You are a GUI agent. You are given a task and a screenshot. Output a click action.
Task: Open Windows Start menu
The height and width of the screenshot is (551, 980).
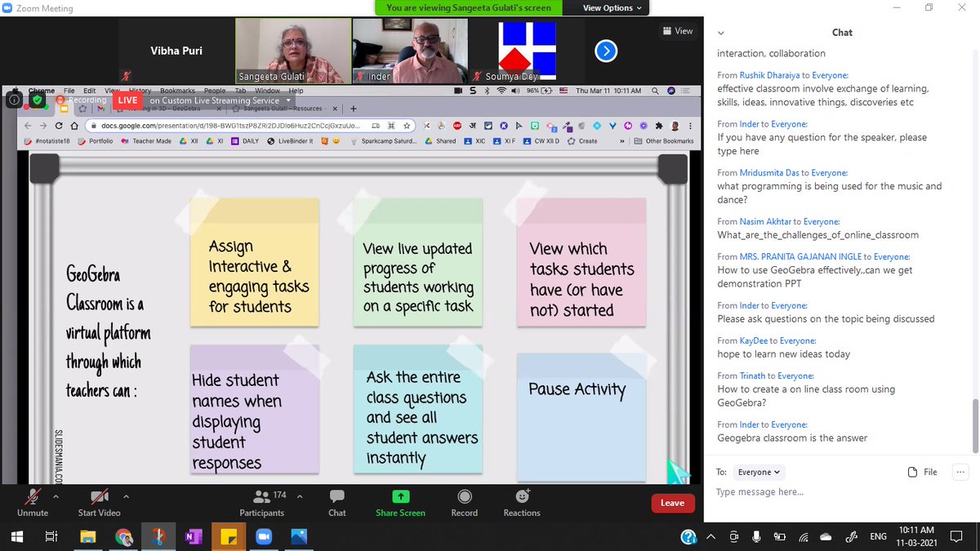coord(17,536)
